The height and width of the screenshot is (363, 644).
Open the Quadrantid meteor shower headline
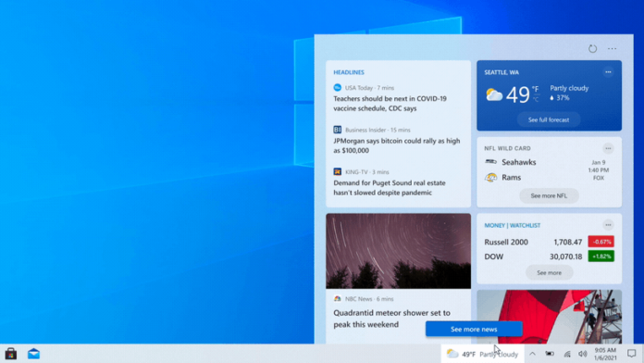click(391, 319)
